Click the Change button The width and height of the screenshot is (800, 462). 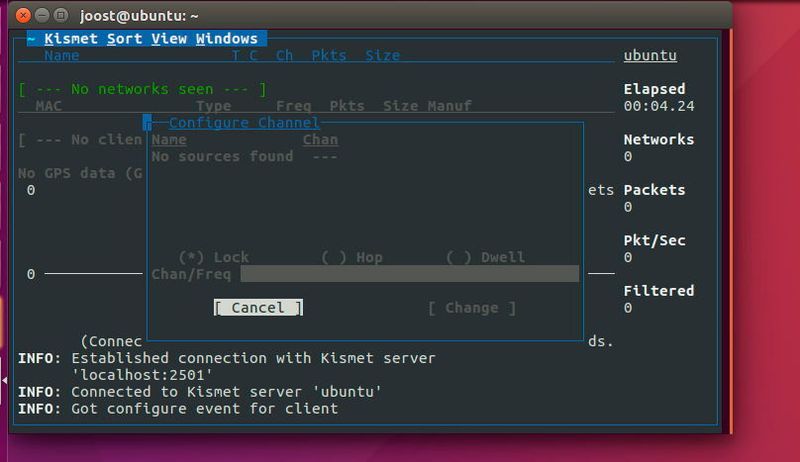click(x=471, y=308)
